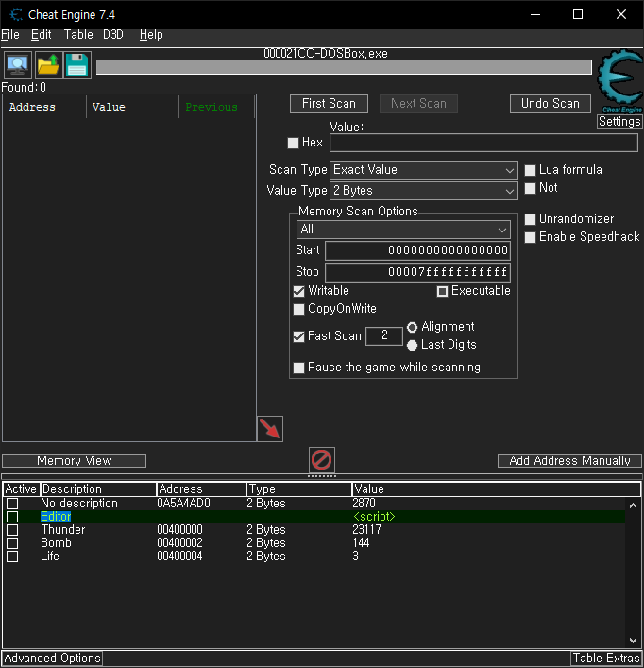The width and height of the screenshot is (644, 668).
Task: Click Thunder value 23117
Action: pyautogui.click(x=367, y=530)
